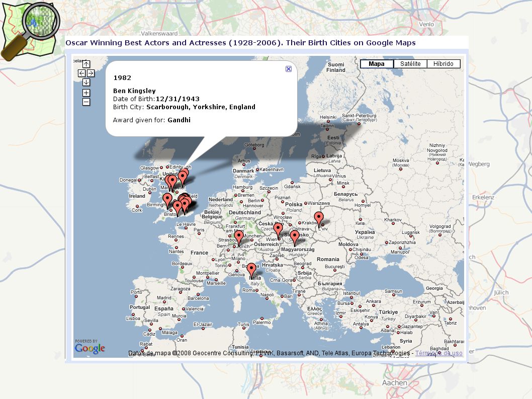Pan the map down with the arrow button
Viewport: 532px width, 399px height.
click(86, 82)
